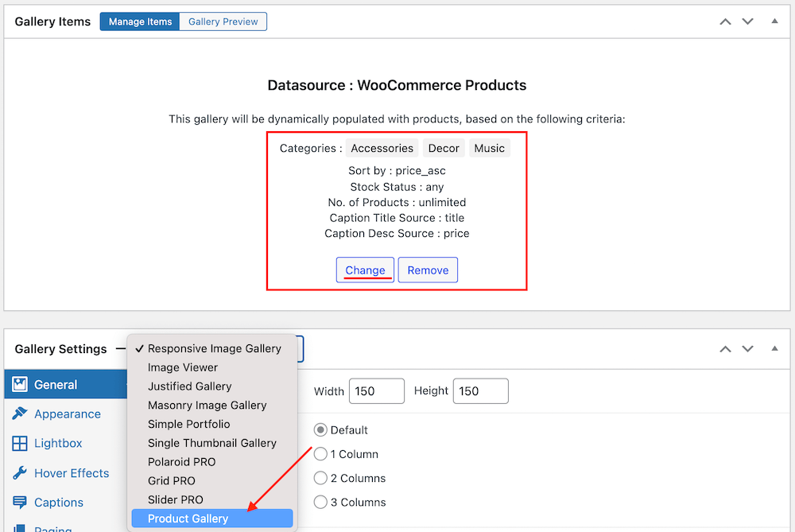Collapse the Gallery Settings panel

coord(774,348)
